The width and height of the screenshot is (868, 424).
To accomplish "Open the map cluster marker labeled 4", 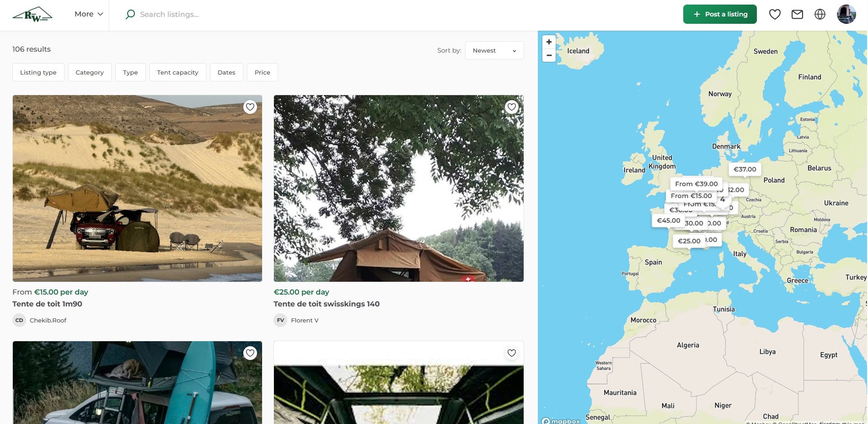I will coord(723,199).
